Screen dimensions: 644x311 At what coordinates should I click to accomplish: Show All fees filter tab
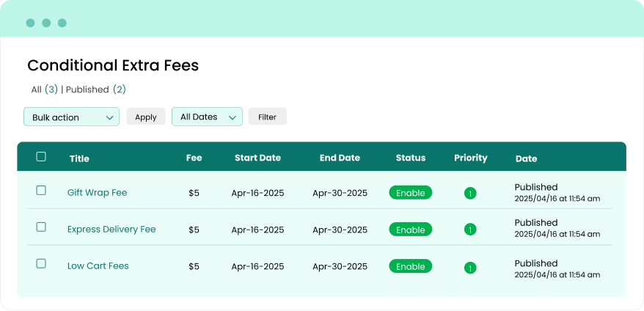click(x=44, y=89)
